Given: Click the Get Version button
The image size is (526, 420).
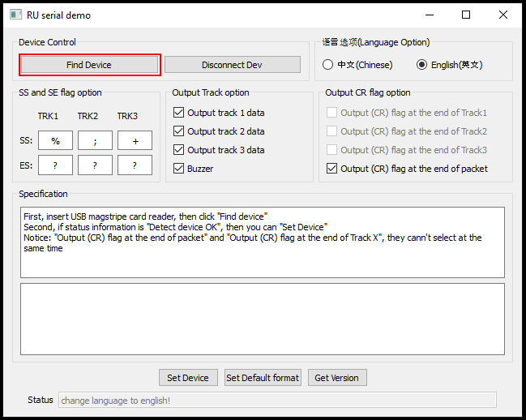Looking at the screenshot, I should point(337,378).
